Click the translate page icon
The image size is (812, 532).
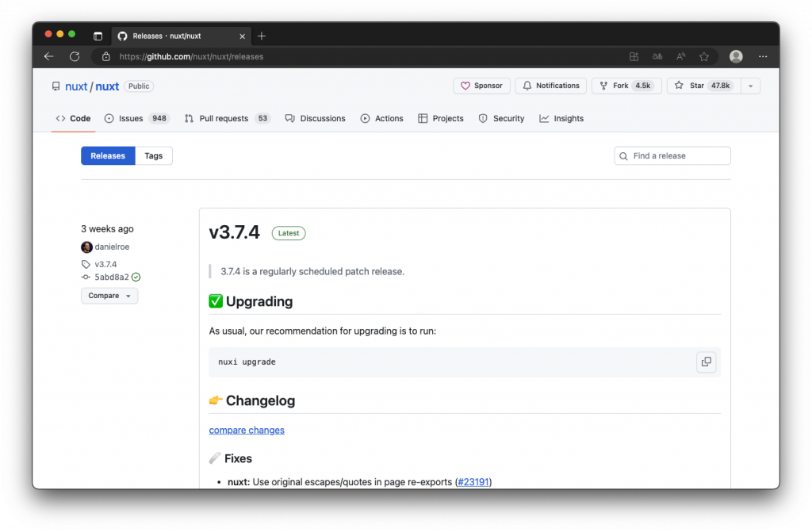point(657,56)
